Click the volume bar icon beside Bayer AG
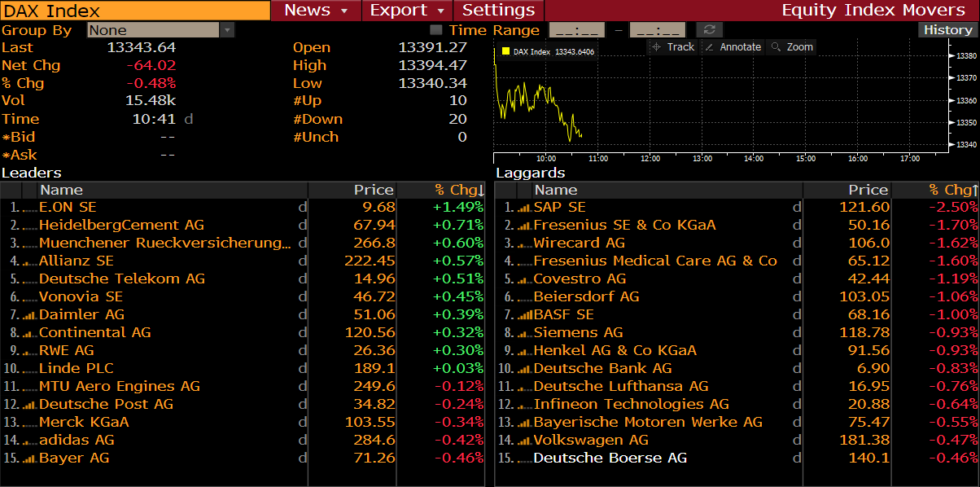The height and width of the screenshot is (487, 980). pos(29,458)
